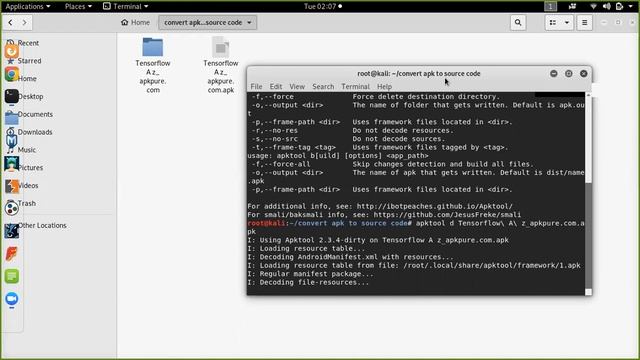Go back in the file manager
This screenshot has height=360, width=640.
(10, 22)
